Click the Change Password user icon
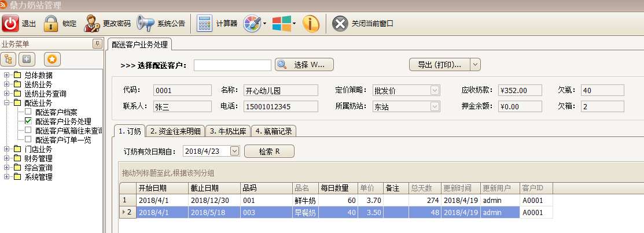Viewport: 644px width, 233px height. point(92,23)
